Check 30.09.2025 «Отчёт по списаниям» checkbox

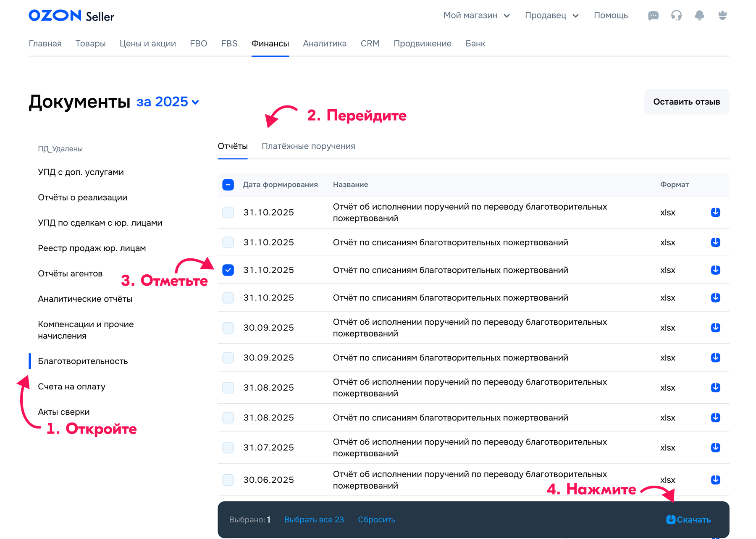click(228, 358)
